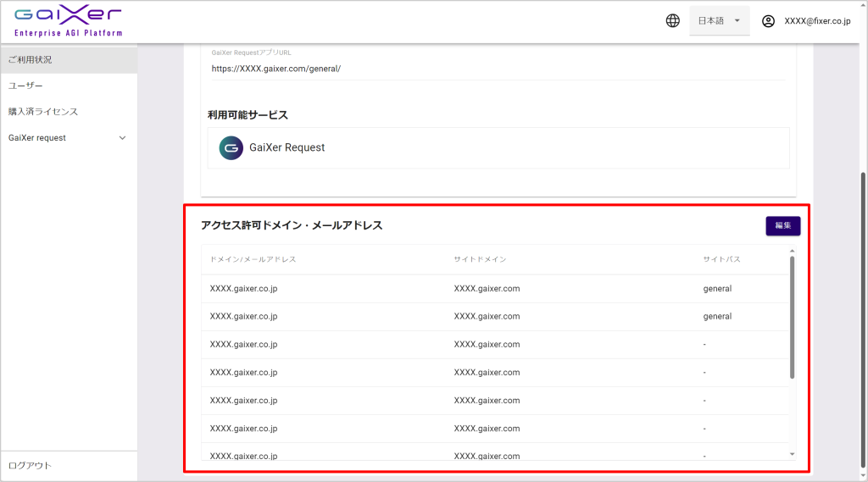
Task: Click the domain table's scrollbar thumb
Action: click(793, 318)
